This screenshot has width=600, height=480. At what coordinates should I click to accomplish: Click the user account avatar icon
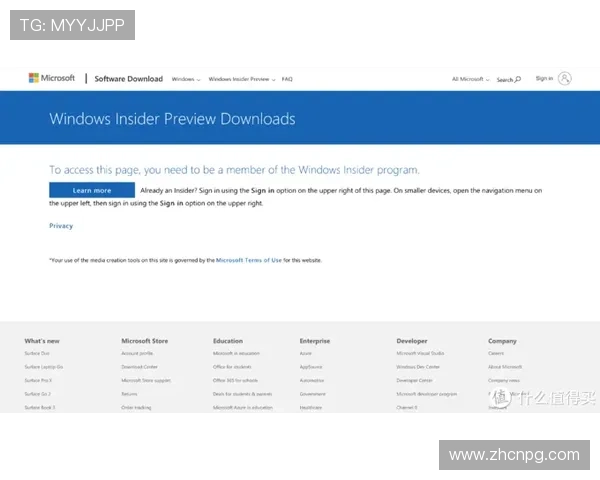tap(564, 78)
